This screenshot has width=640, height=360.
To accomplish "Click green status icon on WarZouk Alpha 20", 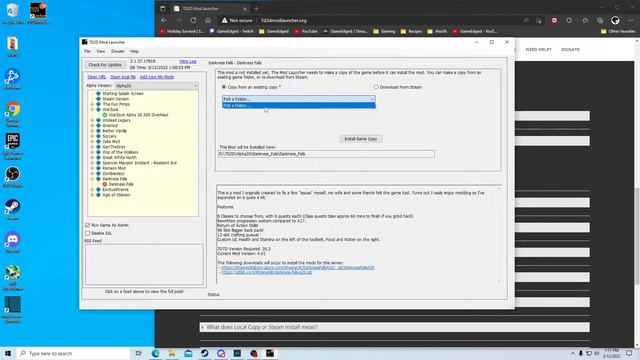I will [x=105, y=115].
